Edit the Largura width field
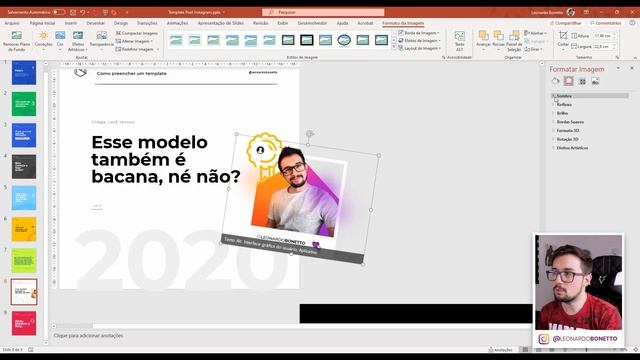Screen dimensions: 640x360 tap(604, 47)
